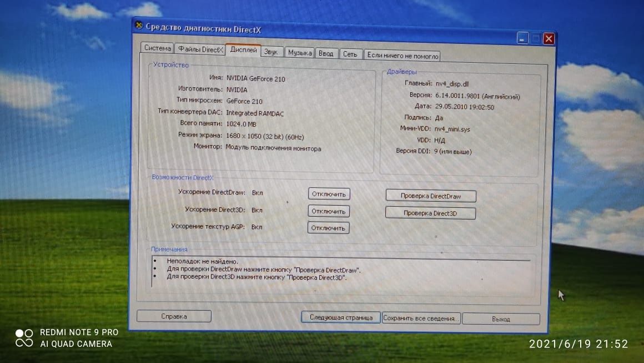
Task: Disable DirectDraw acceleration with Отключить
Action: point(329,194)
